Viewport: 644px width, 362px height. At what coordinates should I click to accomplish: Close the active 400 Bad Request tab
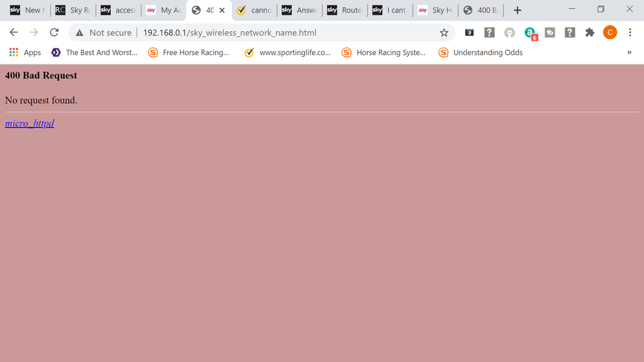222,10
